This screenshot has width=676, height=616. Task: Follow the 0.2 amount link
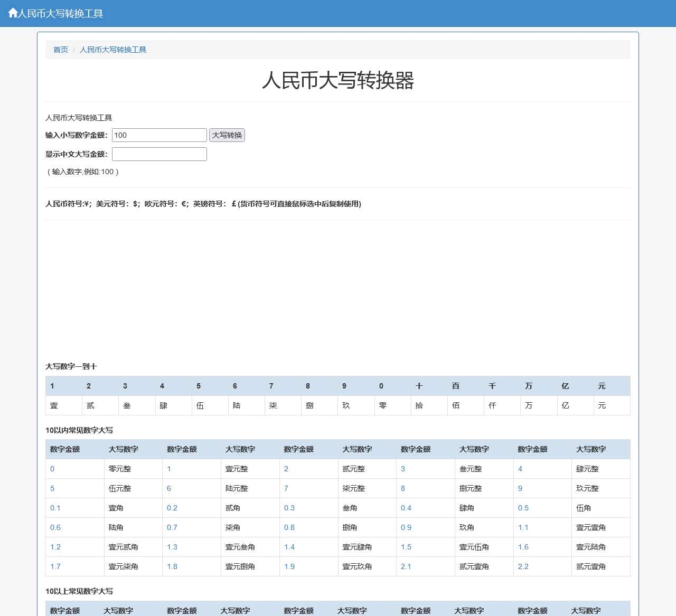coord(172,508)
